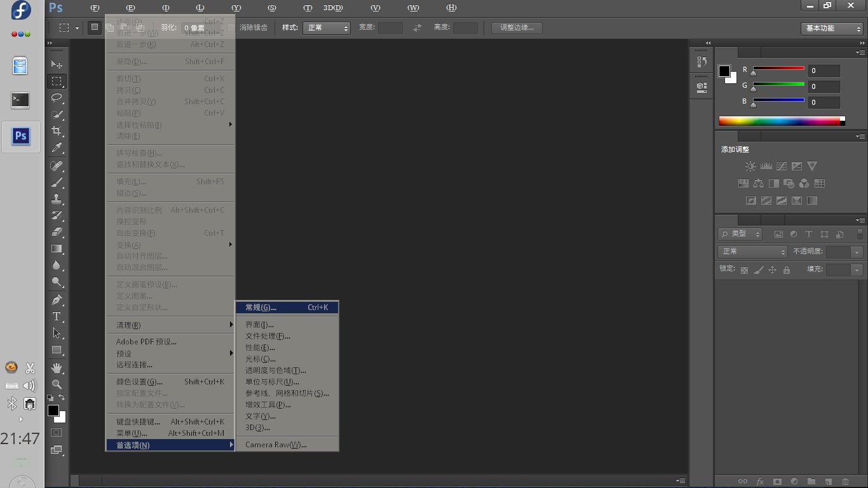Select the Gradient tool

[x=57, y=248]
